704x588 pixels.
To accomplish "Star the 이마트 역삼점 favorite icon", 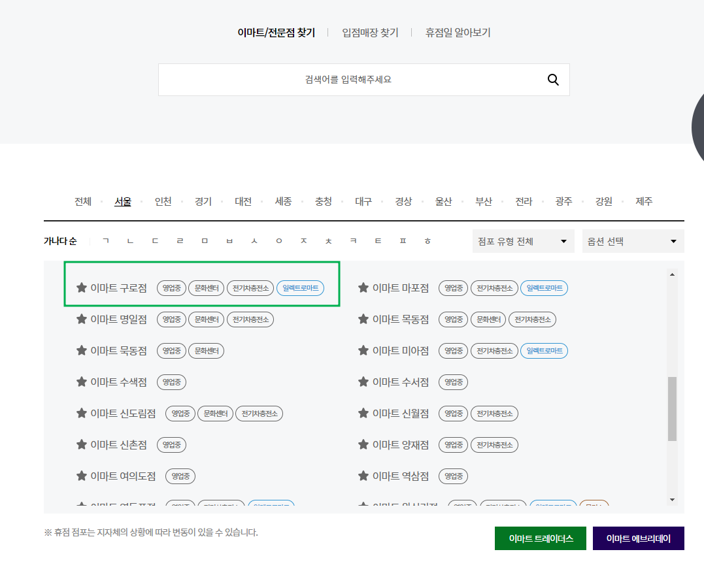I will point(363,476).
